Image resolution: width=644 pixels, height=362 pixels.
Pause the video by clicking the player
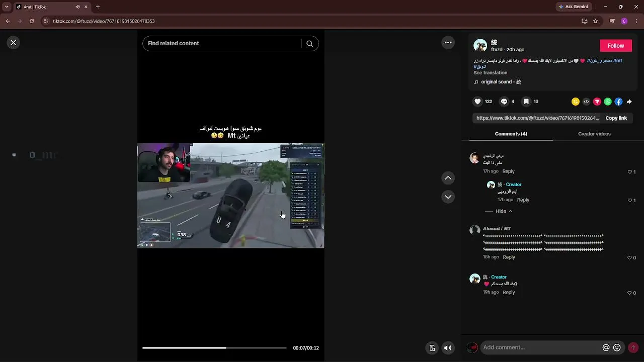(230, 196)
